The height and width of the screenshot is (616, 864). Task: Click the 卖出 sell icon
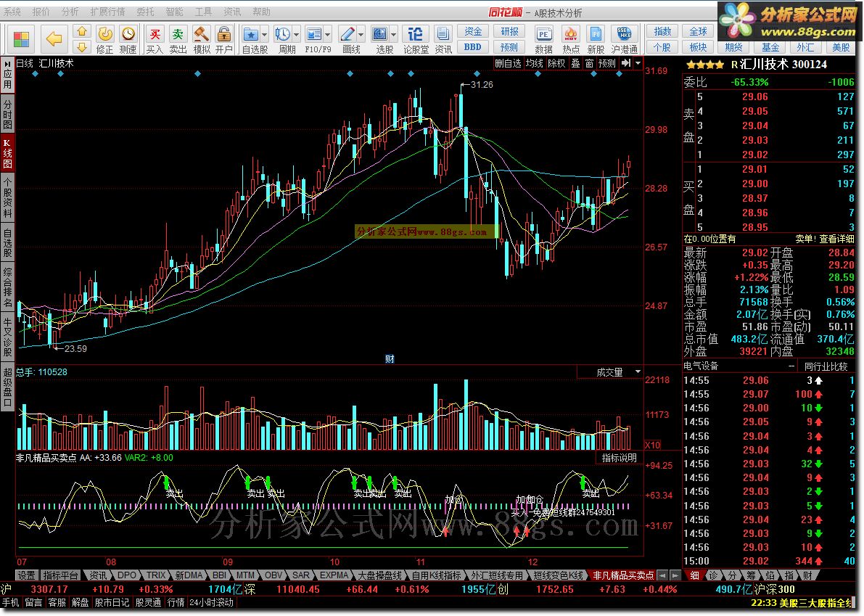178,40
